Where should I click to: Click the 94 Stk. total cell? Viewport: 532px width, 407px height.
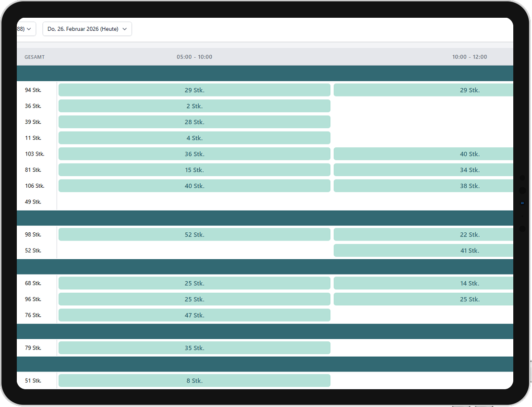click(x=33, y=90)
